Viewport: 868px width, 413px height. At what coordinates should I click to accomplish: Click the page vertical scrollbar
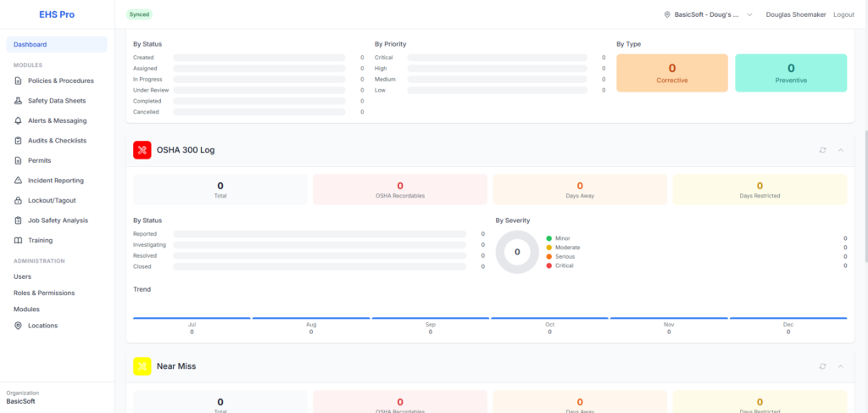(864, 195)
